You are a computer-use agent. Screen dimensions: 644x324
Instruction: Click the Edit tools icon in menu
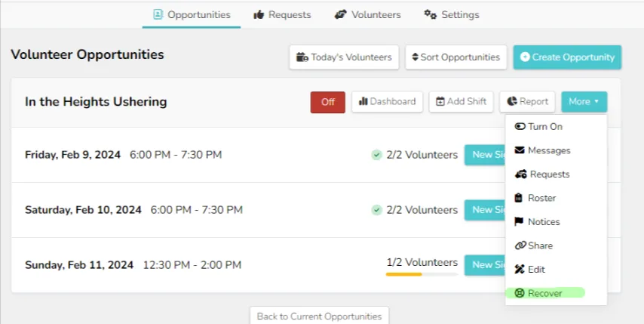520,270
